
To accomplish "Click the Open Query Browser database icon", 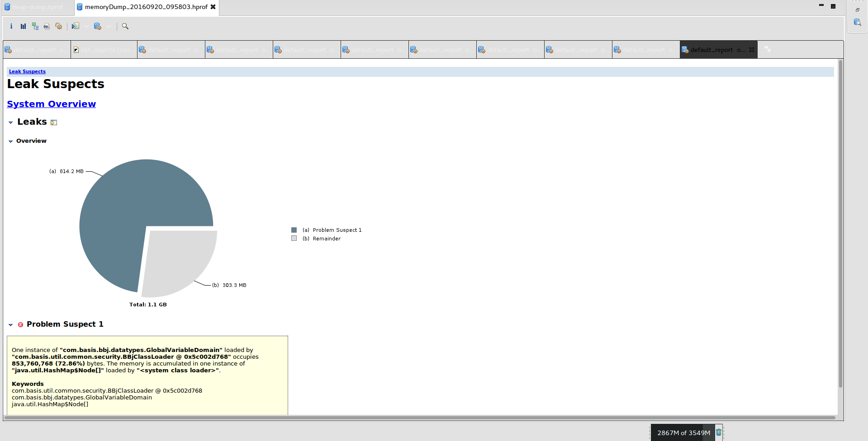I will coord(97,26).
